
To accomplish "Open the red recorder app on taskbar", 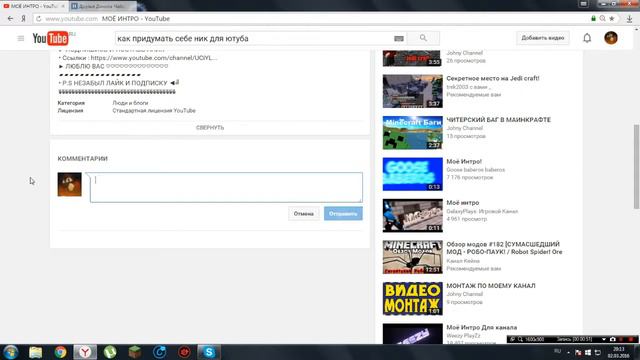I will pos(184,352).
